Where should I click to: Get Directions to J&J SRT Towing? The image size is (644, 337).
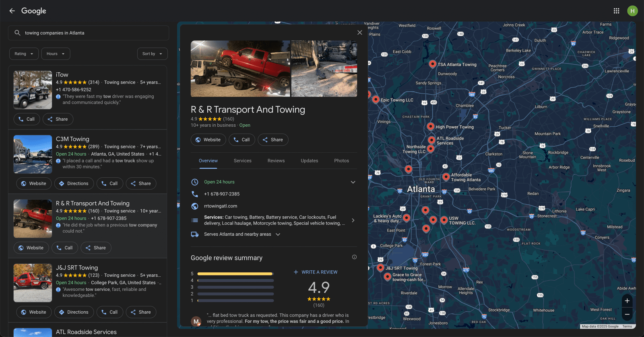74,312
